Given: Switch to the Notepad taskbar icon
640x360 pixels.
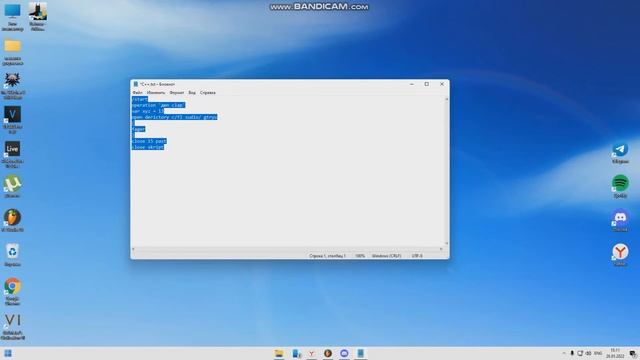Looking at the screenshot, I should point(360,353).
